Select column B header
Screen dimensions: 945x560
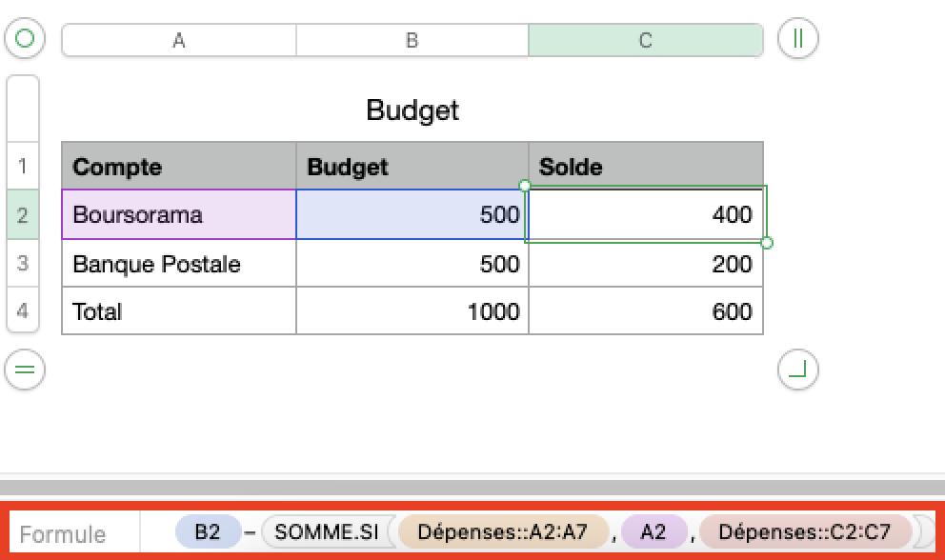click(412, 40)
